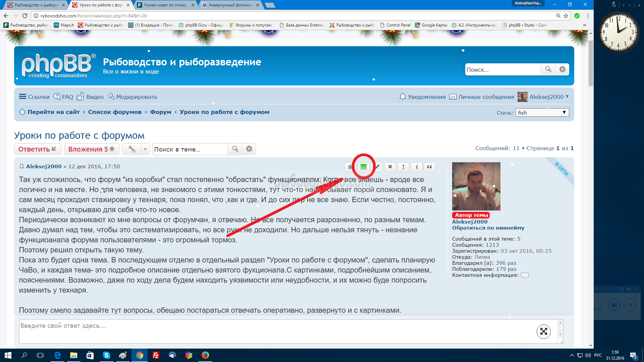Open Список форумов breadcrumb link
This screenshot has width=644, height=362.
pyautogui.click(x=115, y=112)
